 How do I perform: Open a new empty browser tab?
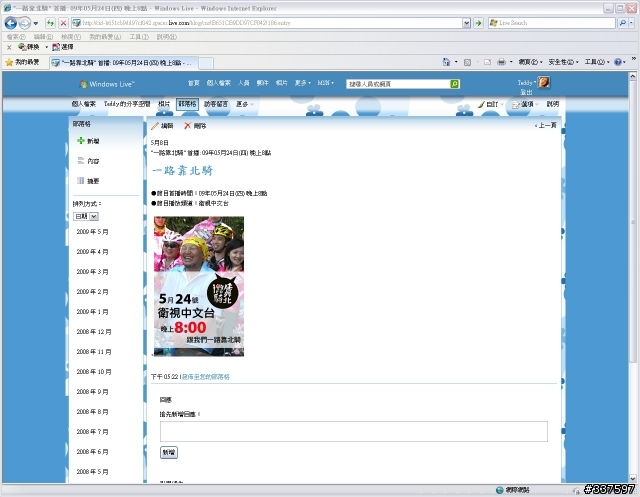206,63
